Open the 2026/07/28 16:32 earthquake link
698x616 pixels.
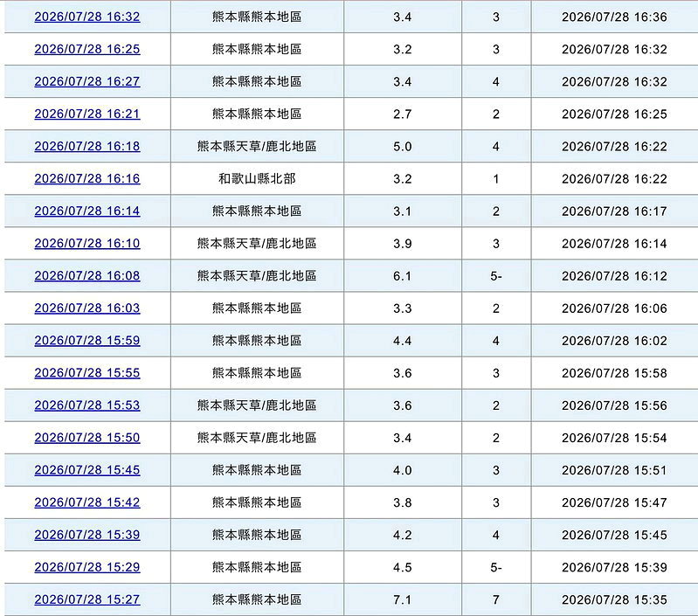[x=87, y=17]
